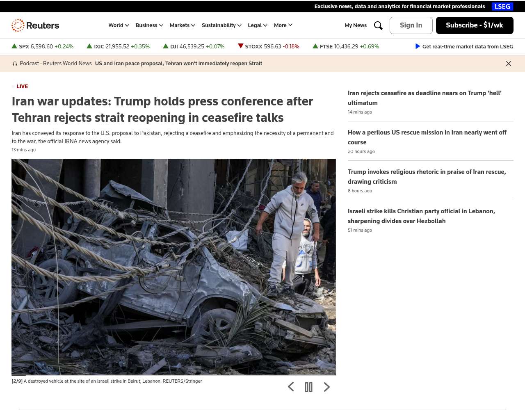Screen dimensions: 525x420
Task: Click the '[2/9]' photo caption
Action: click(x=107, y=381)
